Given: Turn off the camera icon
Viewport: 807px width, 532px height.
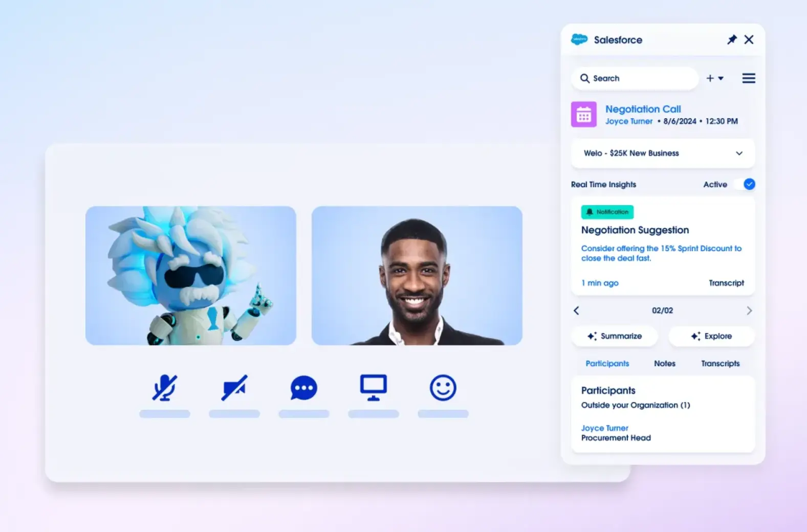Looking at the screenshot, I should (234, 388).
